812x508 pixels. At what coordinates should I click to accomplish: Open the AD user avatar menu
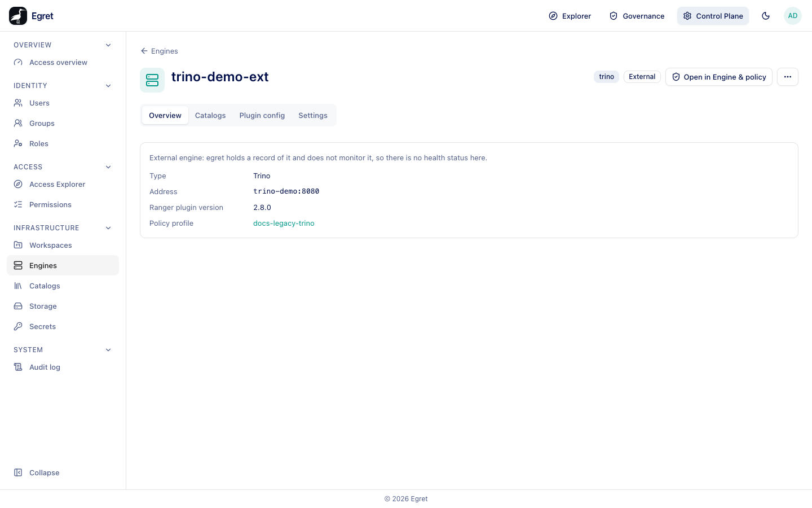[x=793, y=16]
